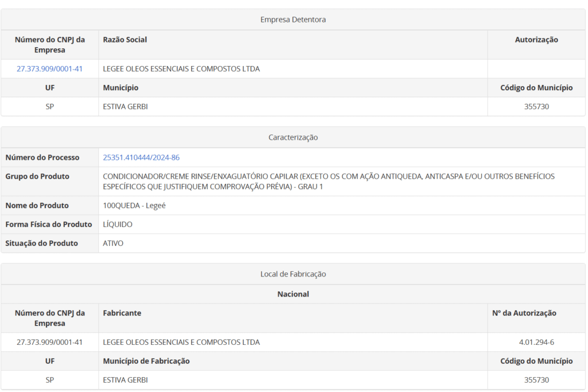Click the Autorização column header
This screenshot has width=588, height=392.
coord(536,40)
